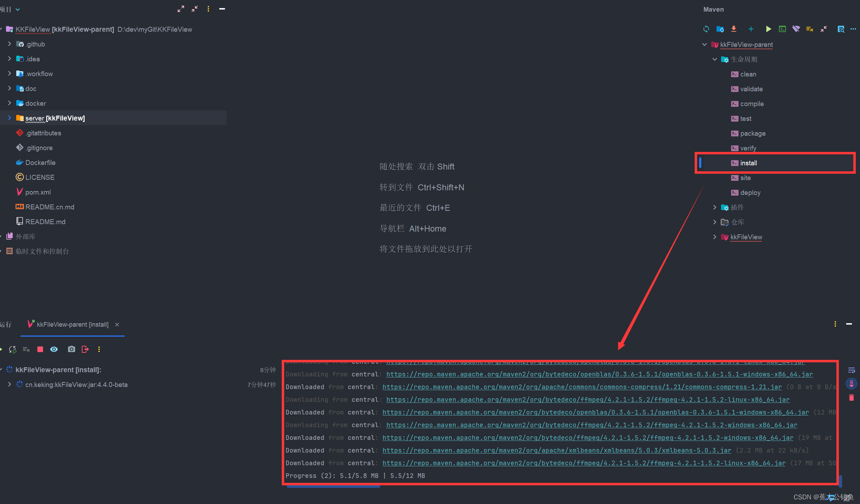860x504 pixels.
Task: Select the pom.xml file in project tree
Action: (38, 192)
